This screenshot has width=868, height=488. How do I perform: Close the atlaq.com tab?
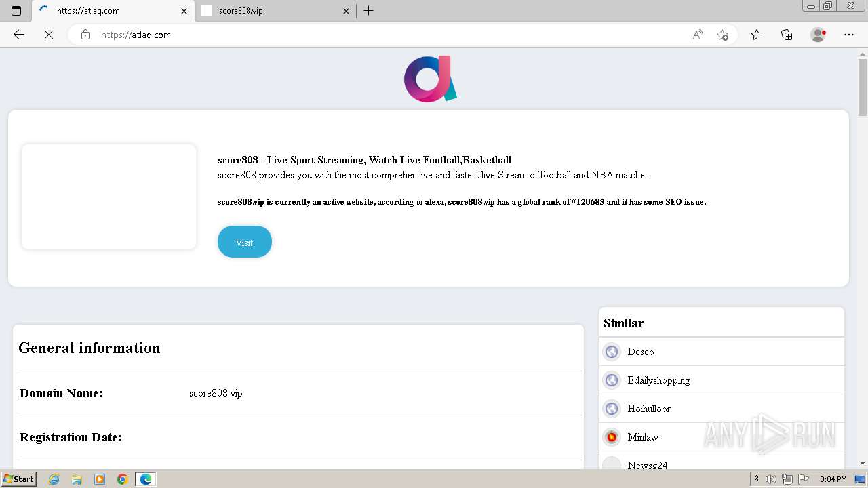click(x=184, y=11)
